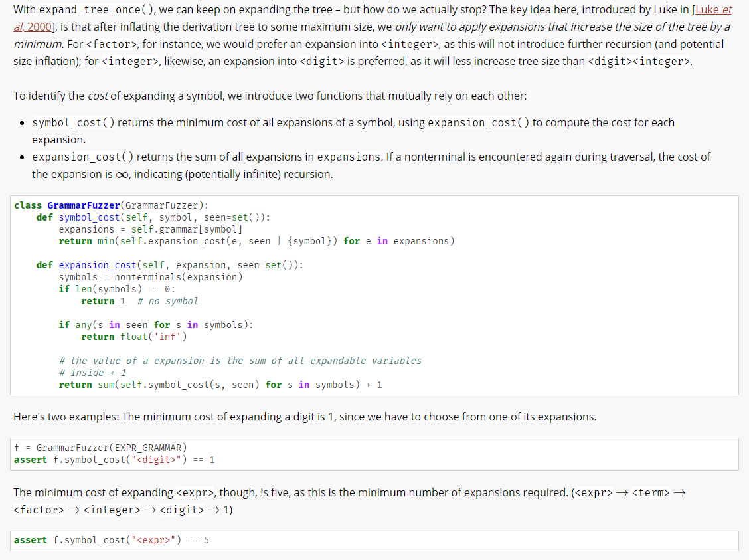Screen dimensions: 749x560
Task: Click the expansion_cost function definition
Action: (98, 264)
